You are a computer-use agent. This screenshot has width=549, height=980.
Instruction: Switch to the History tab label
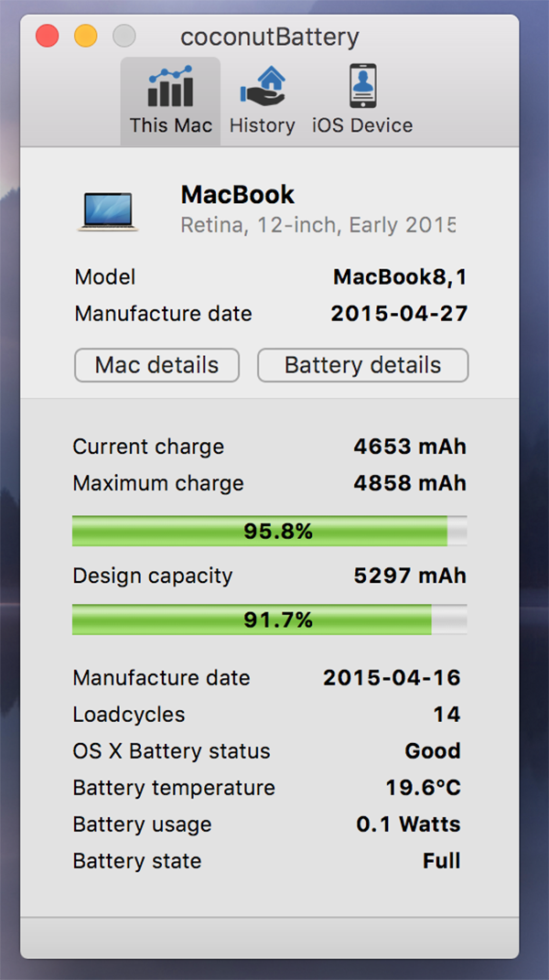click(x=262, y=125)
